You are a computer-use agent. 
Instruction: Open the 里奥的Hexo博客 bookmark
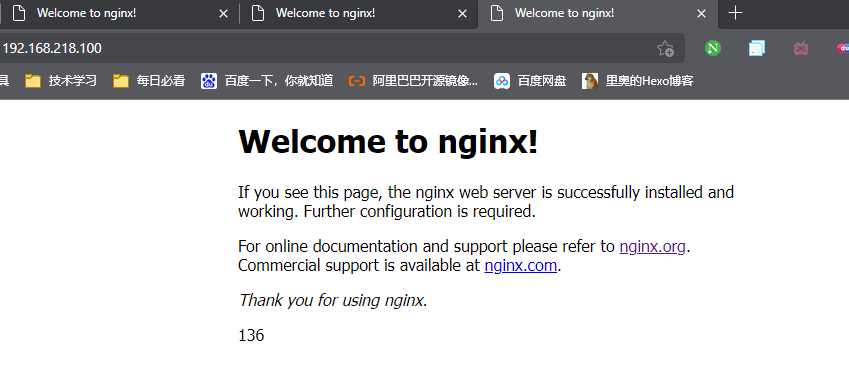coord(638,81)
